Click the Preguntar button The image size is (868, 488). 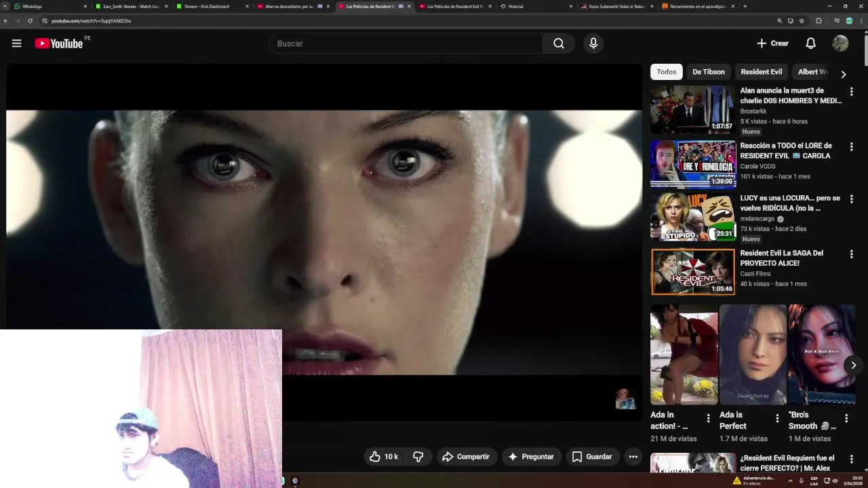pos(531,457)
